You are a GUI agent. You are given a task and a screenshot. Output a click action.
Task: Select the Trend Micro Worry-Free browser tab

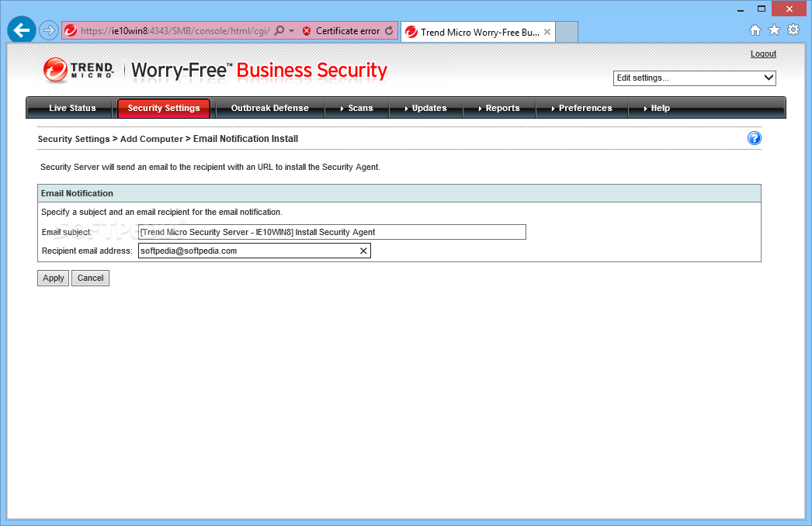(x=478, y=32)
